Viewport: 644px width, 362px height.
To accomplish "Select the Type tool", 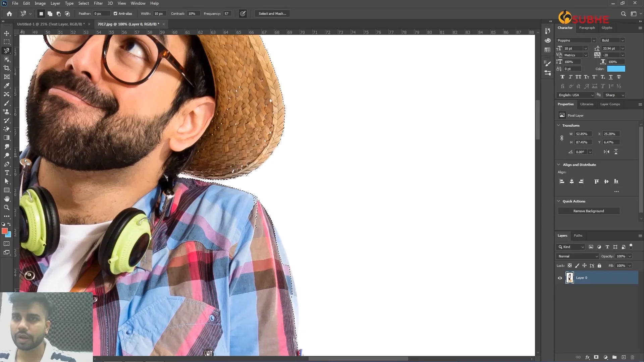I will (7, 173).
